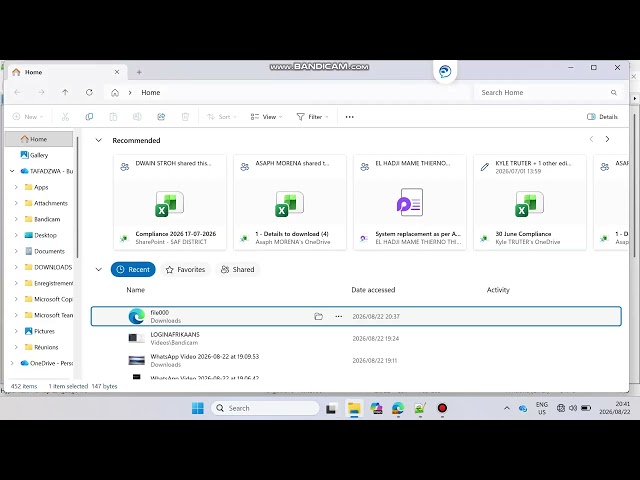Open Gallery in navigation pane
Screen dimensions: 640x480
[39, 155]
